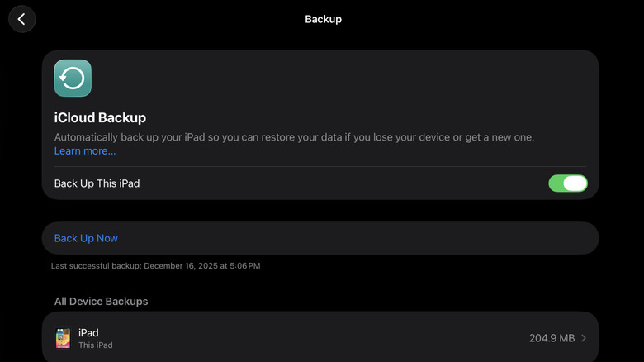Click the All Device Backups header
The width and height of the screenshot is (644, 362).
coord(101,301)
